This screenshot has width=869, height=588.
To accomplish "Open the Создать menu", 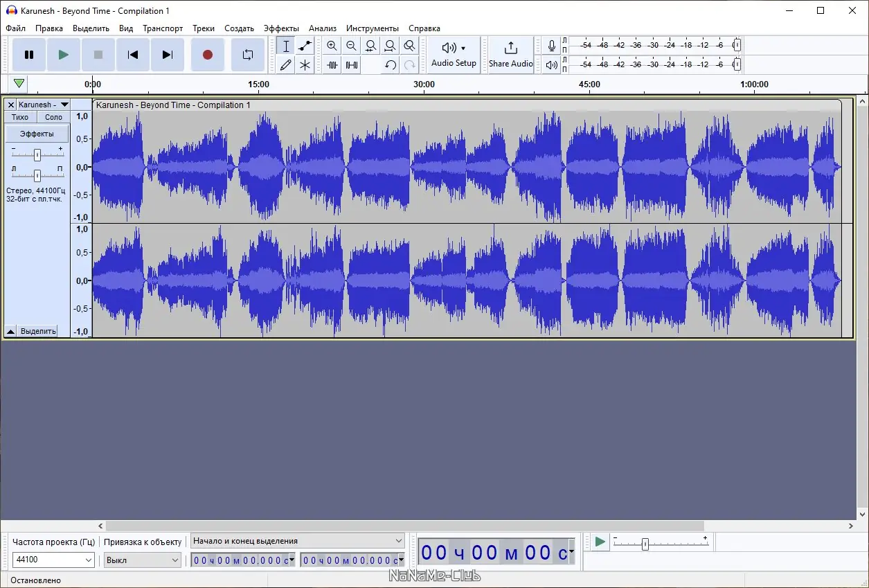I will 240,28.
